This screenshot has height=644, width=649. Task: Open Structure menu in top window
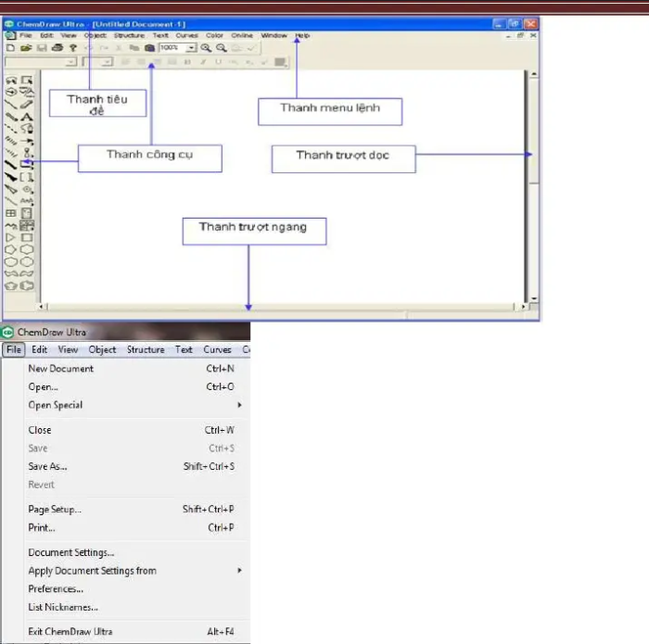click(x=129, y=35)
